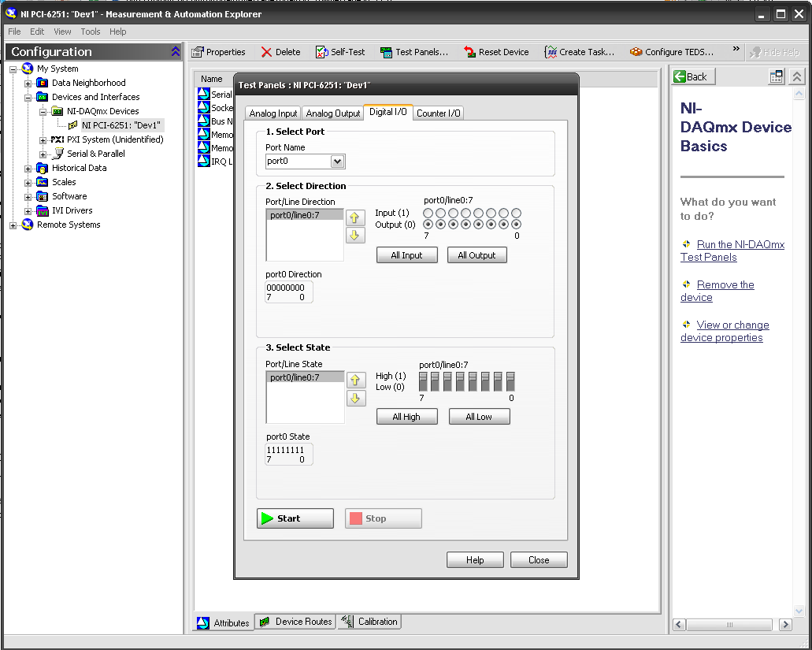
Task: Click the help panel layout icon beside Back
Action: pyautogui.click(x=777, y=76)
